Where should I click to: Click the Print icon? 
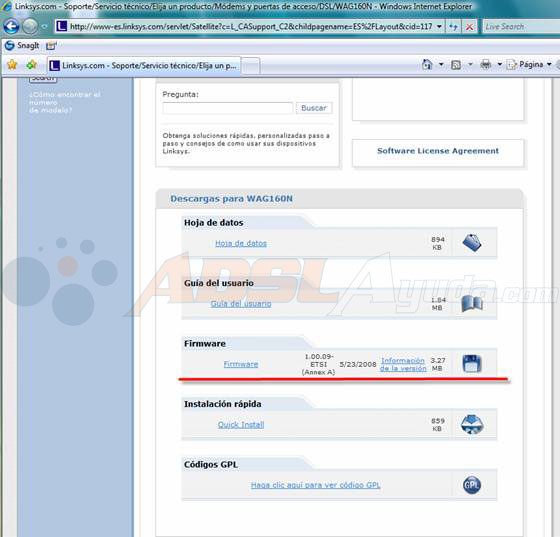[486, 65]
